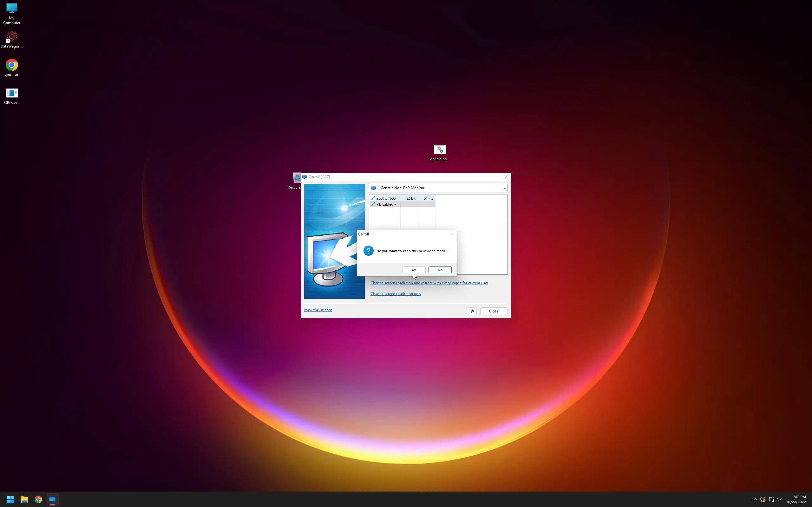Click Yes to keep video mode
812x507 pixels.
[x=414, y=270]
